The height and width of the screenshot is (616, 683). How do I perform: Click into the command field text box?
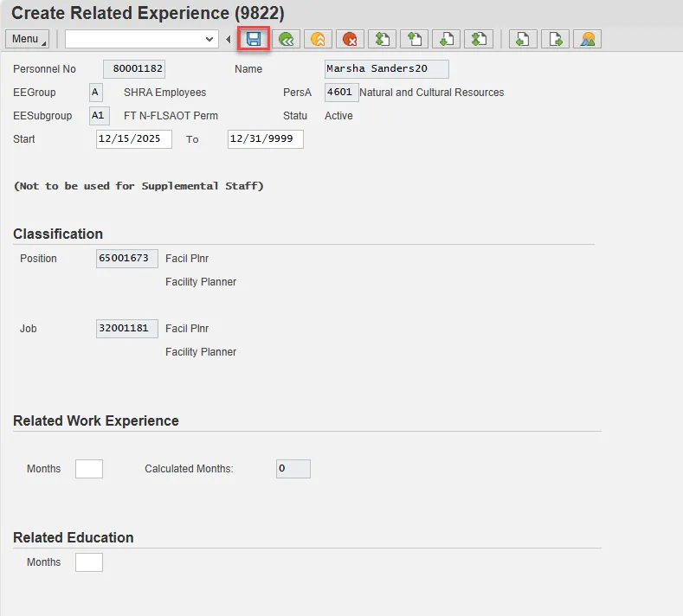(x=134, y=39)
